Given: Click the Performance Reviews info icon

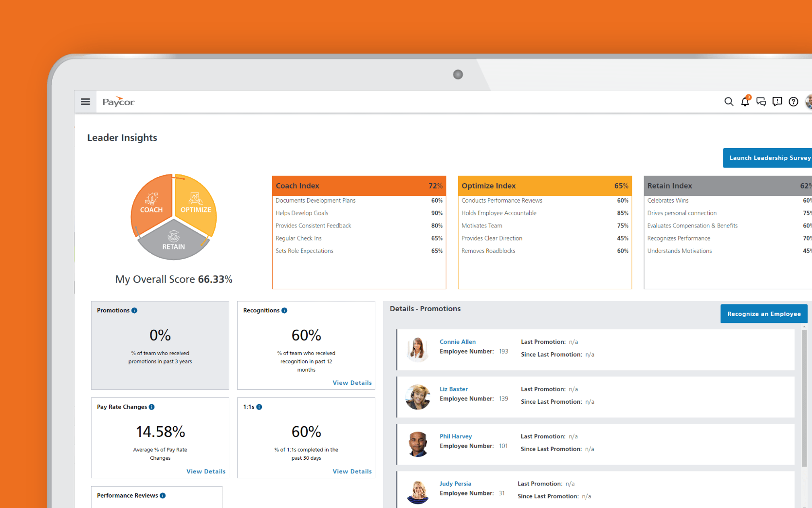Looking at the screenshot, I should pyautogui.click(x=163, y=495).
